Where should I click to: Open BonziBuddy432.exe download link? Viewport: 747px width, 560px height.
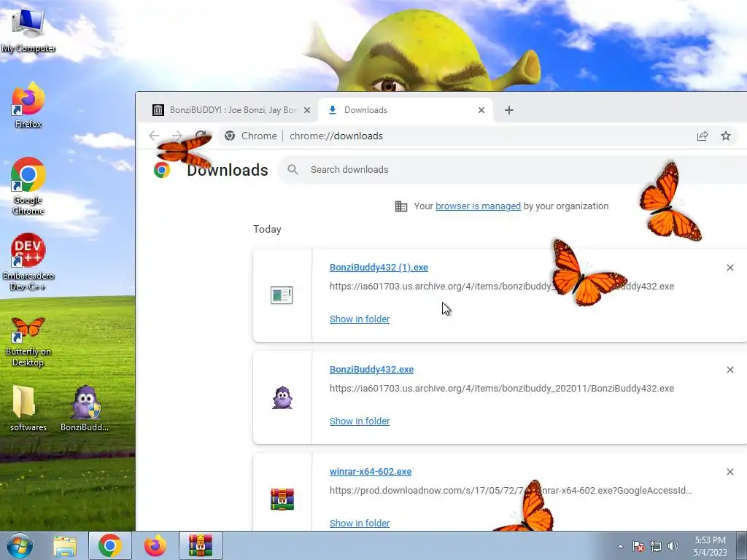371,369
